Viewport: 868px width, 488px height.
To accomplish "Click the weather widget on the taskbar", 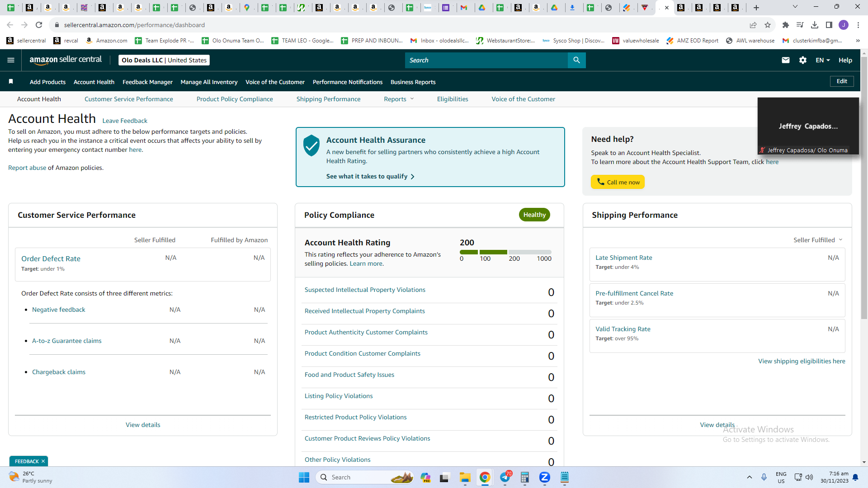I will (31, 477).
